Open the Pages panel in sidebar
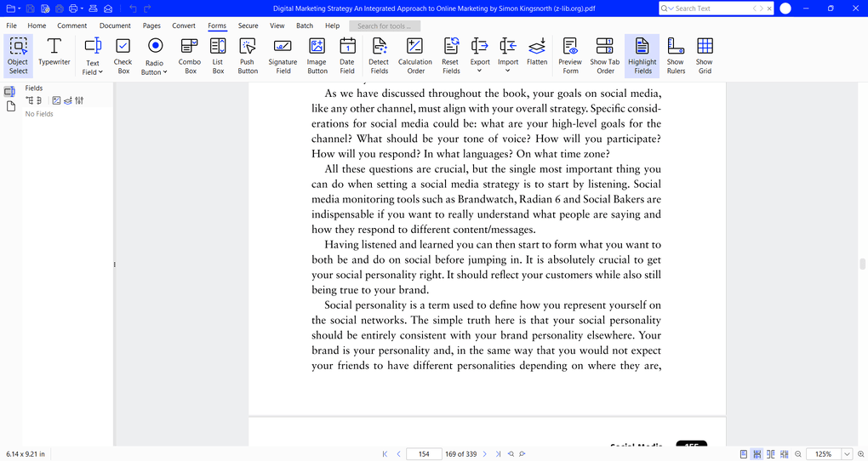This screenshot has width=868, height=461. pos(11,106)
